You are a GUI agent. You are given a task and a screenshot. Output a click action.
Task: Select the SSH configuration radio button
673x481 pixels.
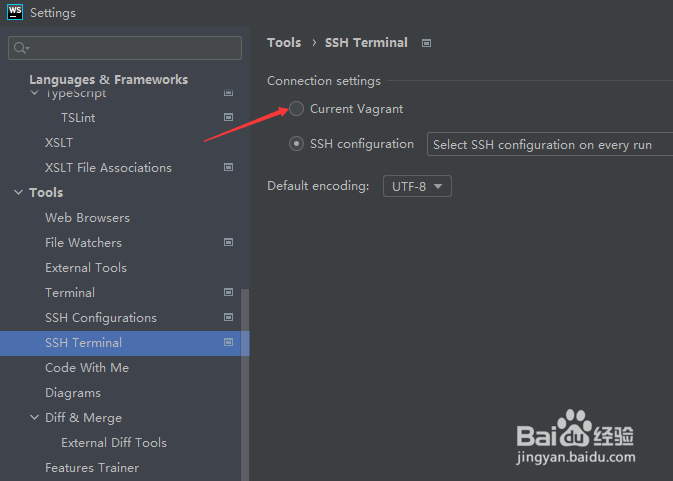point(297,144)
